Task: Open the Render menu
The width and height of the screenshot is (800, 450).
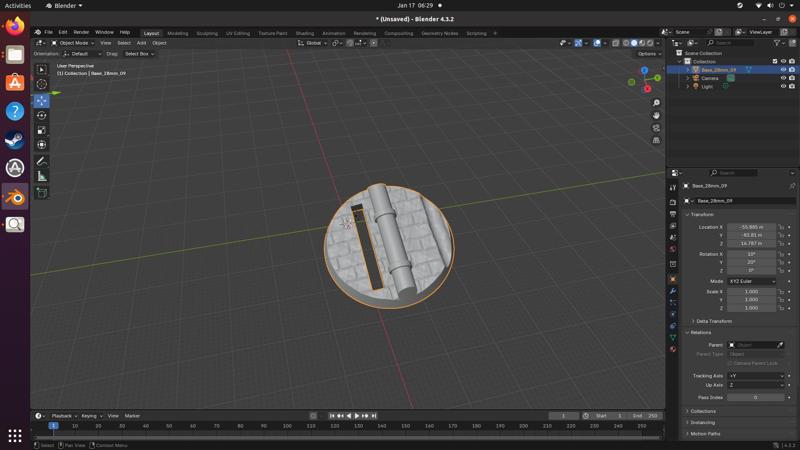Action: 81,32
